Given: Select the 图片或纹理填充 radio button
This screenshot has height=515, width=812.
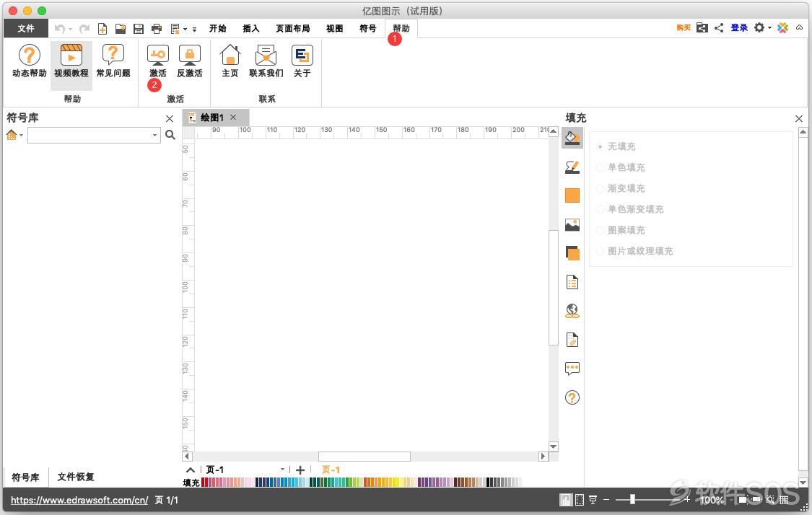Looking at the screenshot, I should point(601,251).
